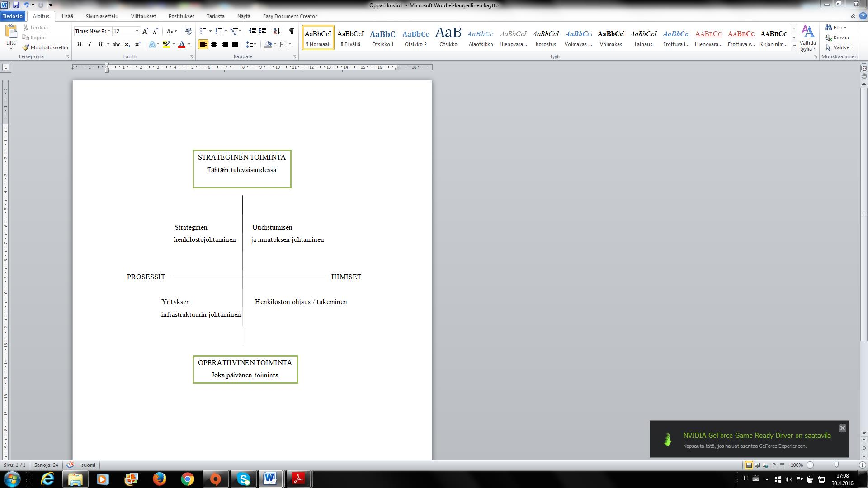The width and height of the screenshot is (868, 488).
Task: Toggle subscript formatting
Action: coord(127,44)
